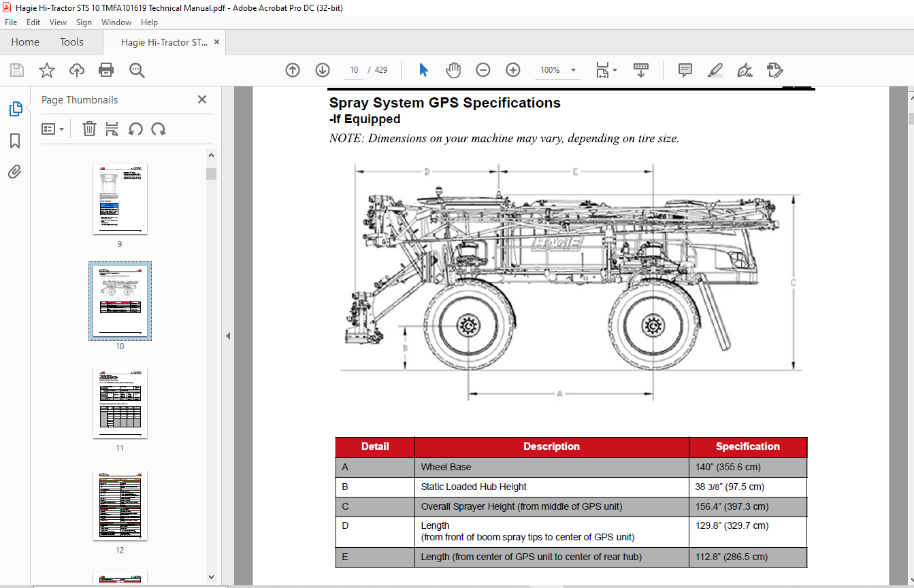914x588 pixels.
Task: Select the Hagie Hi-Tractor document tab
Action: coord(164,42)
